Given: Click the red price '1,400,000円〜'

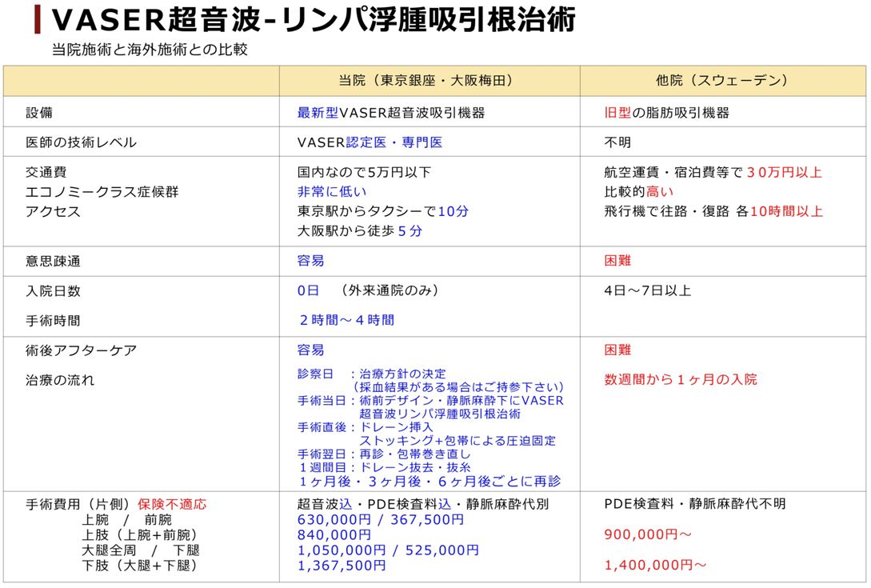Looking at the screenshot, I should pos(655,566).
